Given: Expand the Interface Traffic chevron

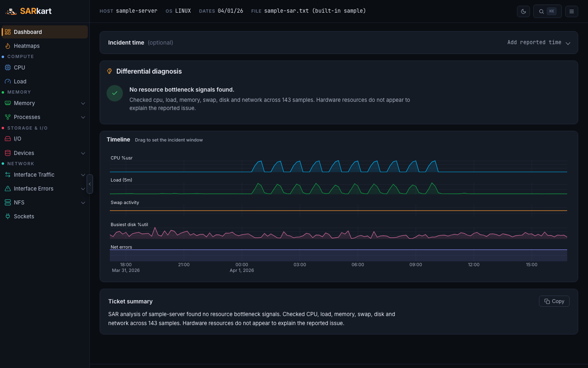Looking at the screenshot, I should click(83, 175).
